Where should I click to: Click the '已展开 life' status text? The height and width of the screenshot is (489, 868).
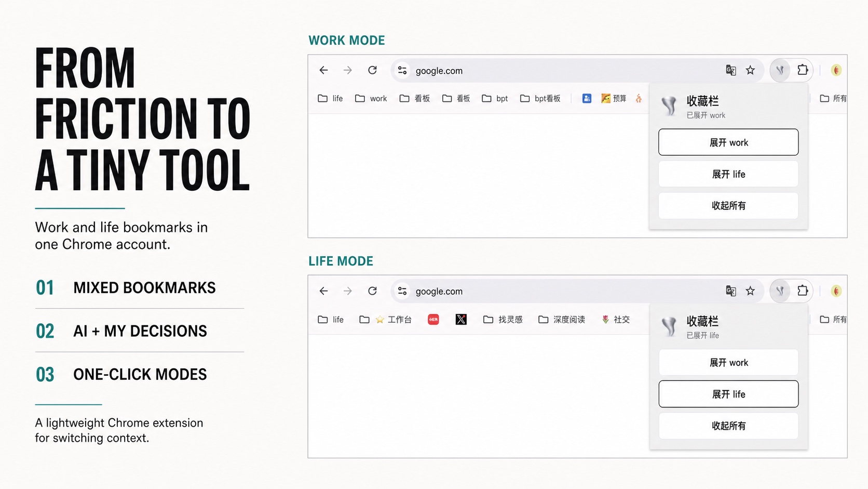click(x=702, y=336)
